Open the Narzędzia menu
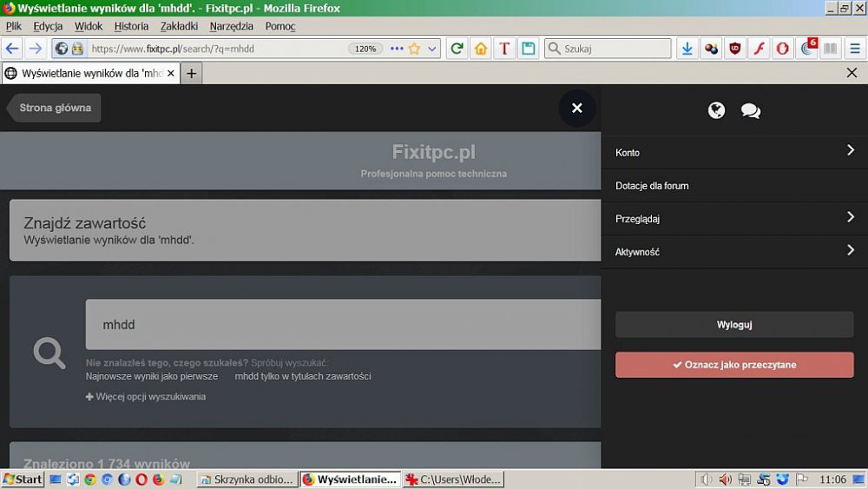Image resolution: width=868 pixels, height=489 pixels. [231, 26]
